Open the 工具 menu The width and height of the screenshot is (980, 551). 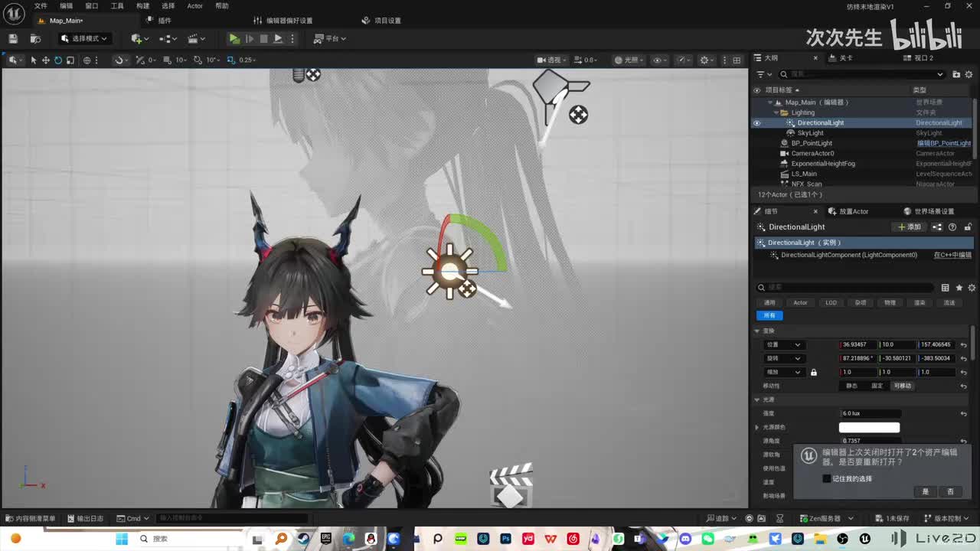click(x=117, y=5)
